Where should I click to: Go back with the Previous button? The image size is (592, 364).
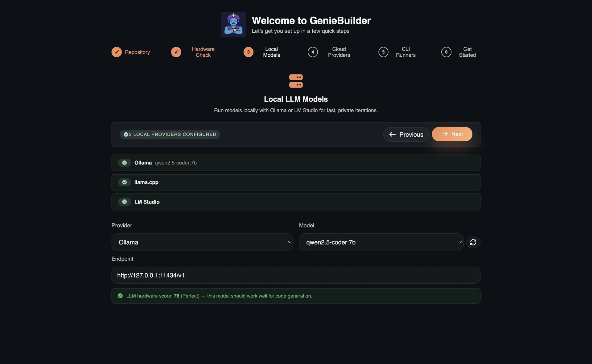click(406, 135)
